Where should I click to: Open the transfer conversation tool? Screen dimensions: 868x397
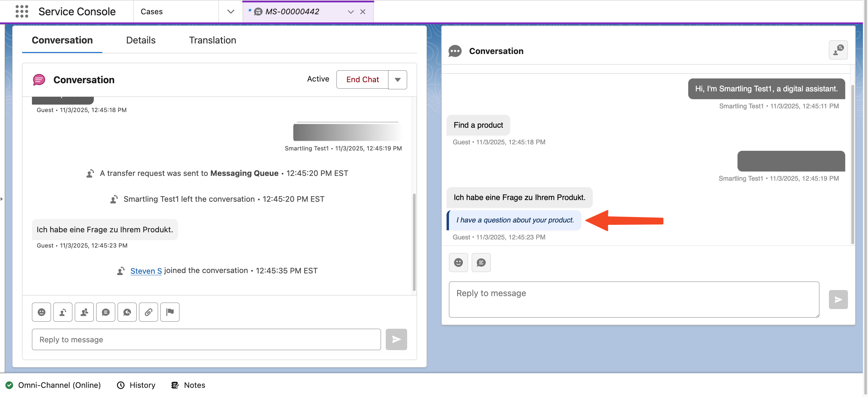[63, 312]
